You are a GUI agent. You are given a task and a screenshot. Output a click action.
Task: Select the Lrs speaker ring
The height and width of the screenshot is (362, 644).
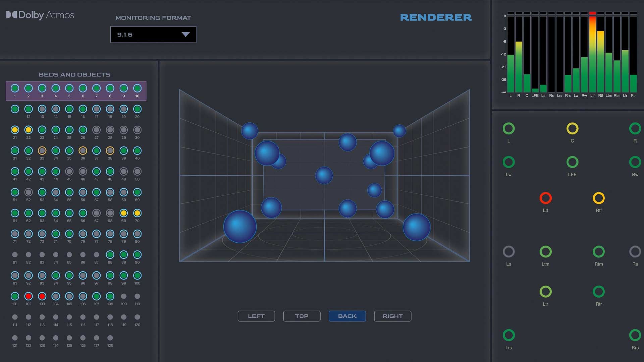508,335
